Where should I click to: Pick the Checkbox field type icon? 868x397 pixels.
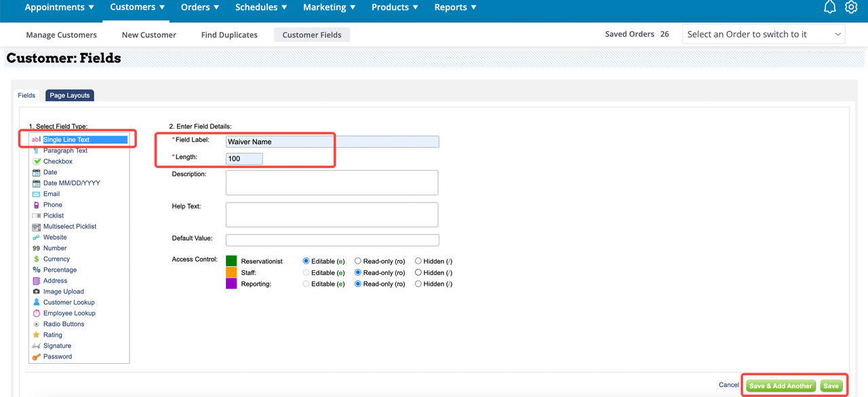[x=37, y=161]
